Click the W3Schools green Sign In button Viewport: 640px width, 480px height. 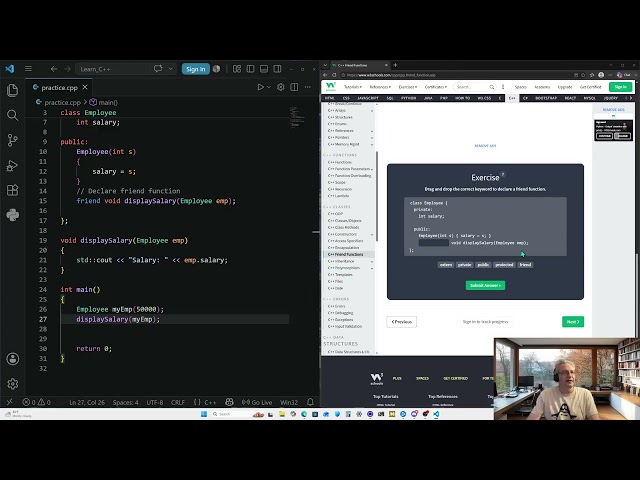click(x=620, y=87)
